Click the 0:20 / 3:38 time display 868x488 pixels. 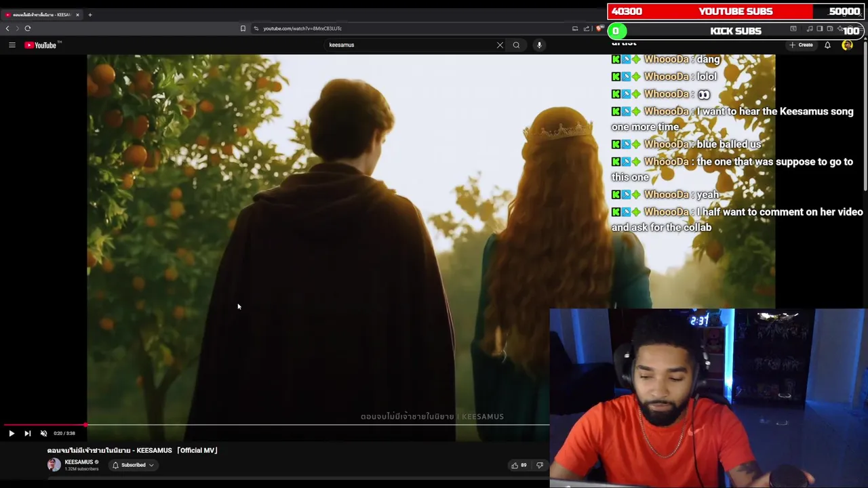(x=64, y=433)
